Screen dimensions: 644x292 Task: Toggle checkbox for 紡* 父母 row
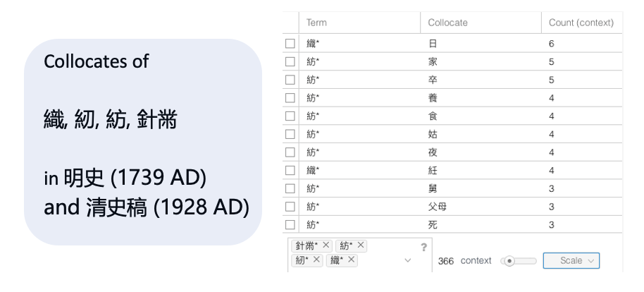coord(290,207)
